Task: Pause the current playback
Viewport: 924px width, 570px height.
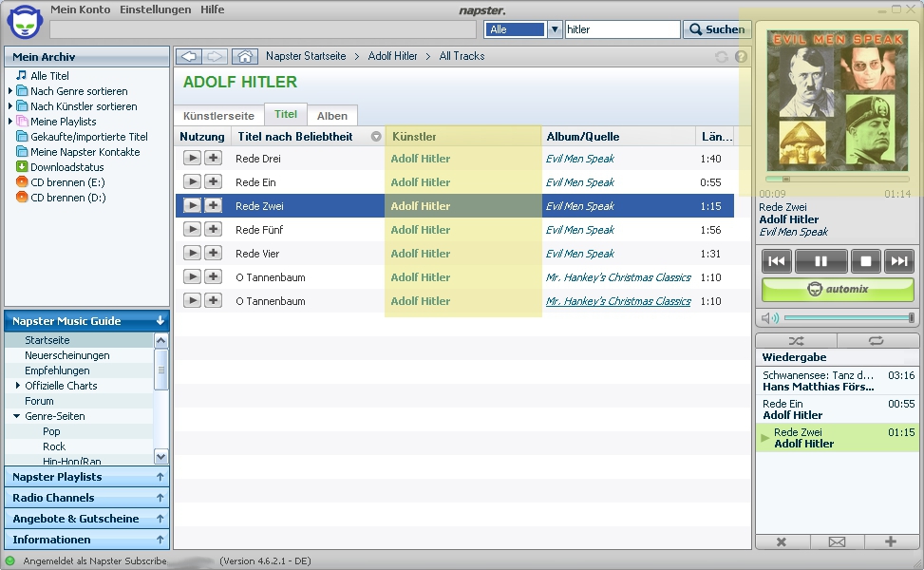Action: (820, 261)
